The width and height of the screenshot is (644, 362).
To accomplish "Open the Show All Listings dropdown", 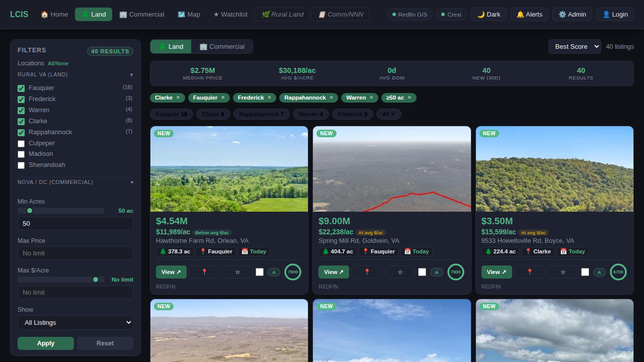I will click(x=75, y=322).
